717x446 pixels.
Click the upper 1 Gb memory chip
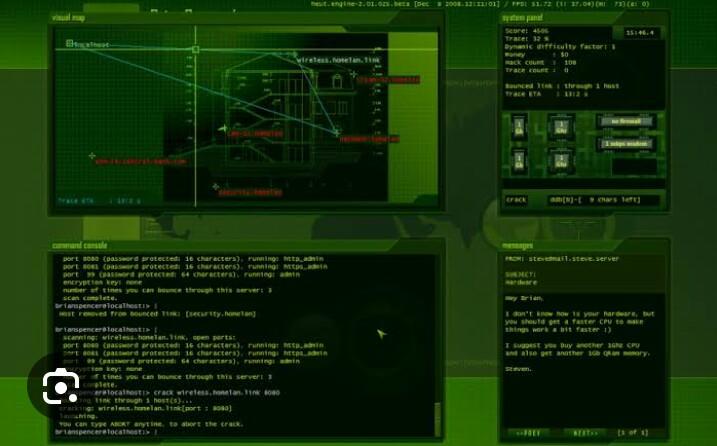click(519, 127)
